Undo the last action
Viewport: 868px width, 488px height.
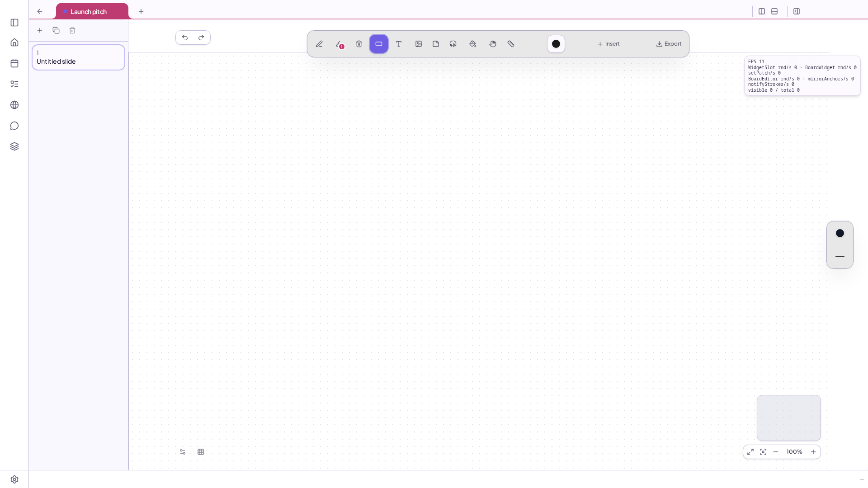(x=185, y=38)
